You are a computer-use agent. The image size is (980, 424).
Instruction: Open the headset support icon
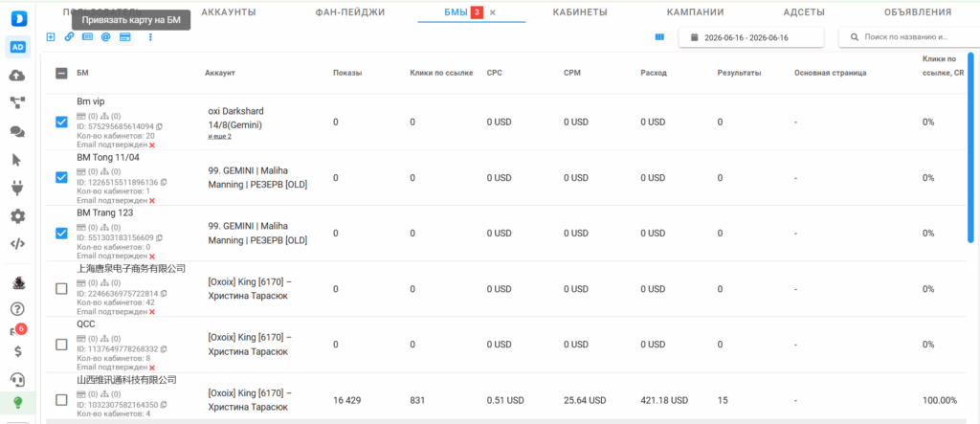[x=18, y=379]
